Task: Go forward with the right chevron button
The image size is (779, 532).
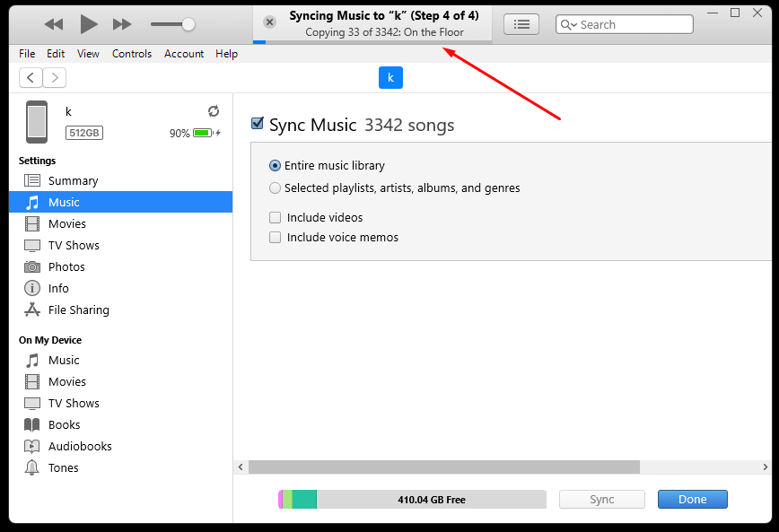Action: click(55, 77)
